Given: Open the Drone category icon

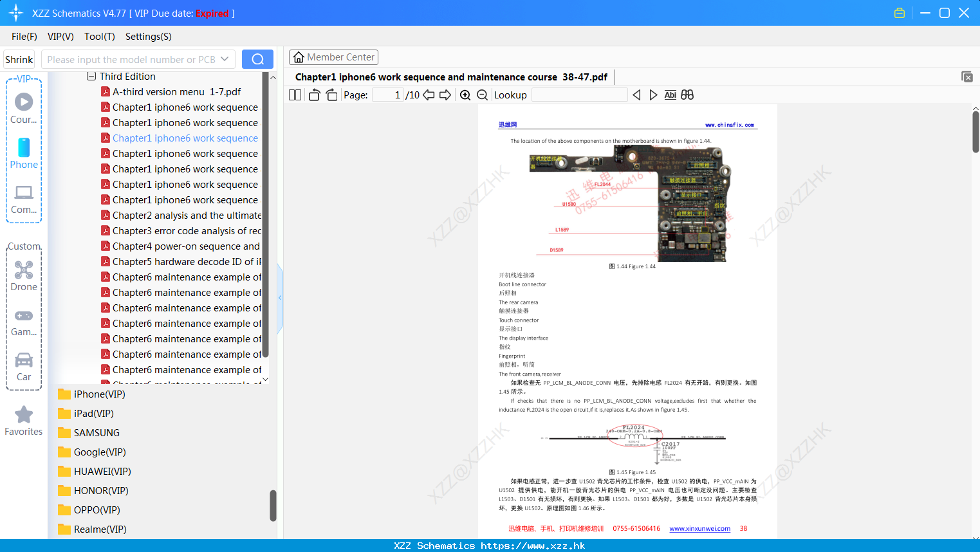Looking at the screenshot, I should [x=24, y=270].
